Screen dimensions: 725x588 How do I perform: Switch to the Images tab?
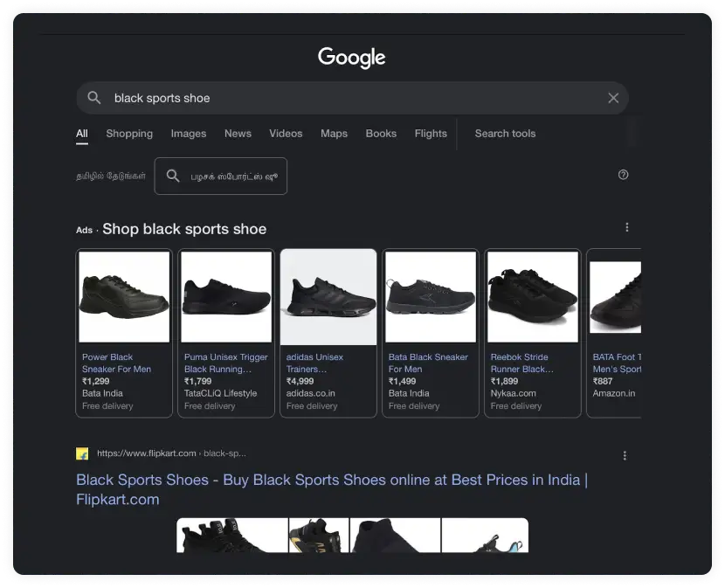click(x=189, y=134)
